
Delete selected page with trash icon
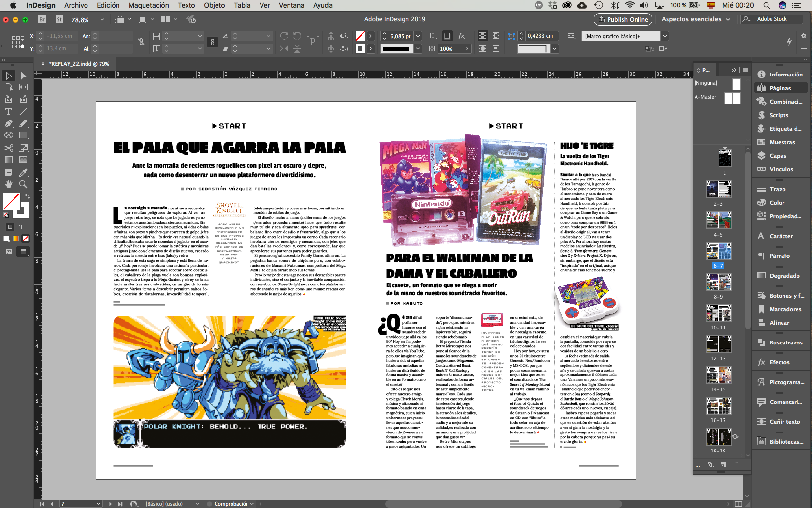tap(737, 464)
